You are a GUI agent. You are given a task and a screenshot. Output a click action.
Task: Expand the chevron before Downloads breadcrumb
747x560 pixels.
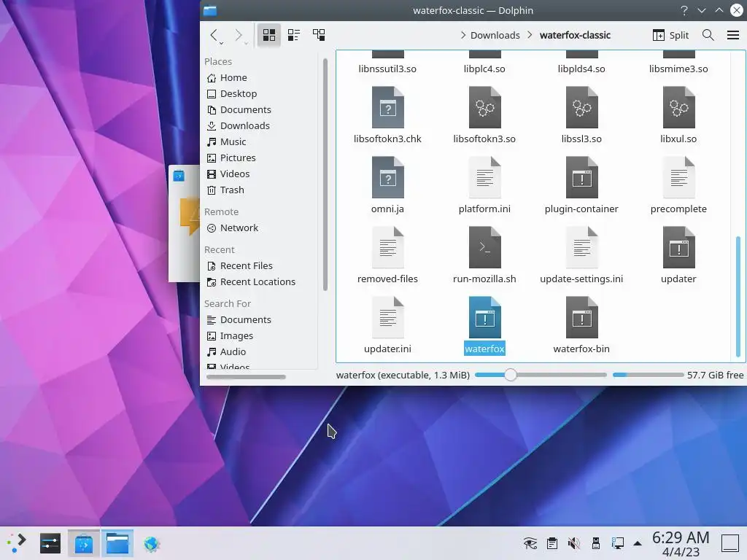pyautogui.click(x=463, y=35)
